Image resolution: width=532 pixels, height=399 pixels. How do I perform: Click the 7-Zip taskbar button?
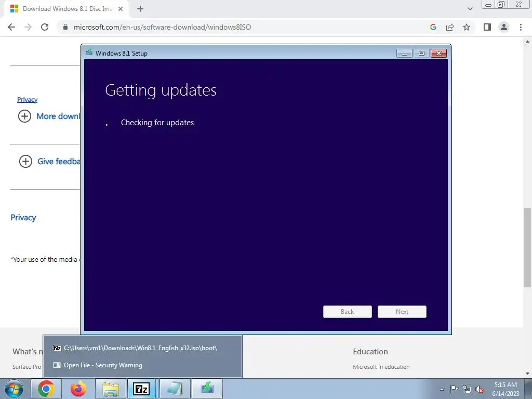pyautogui.click(x=141, y=389)
